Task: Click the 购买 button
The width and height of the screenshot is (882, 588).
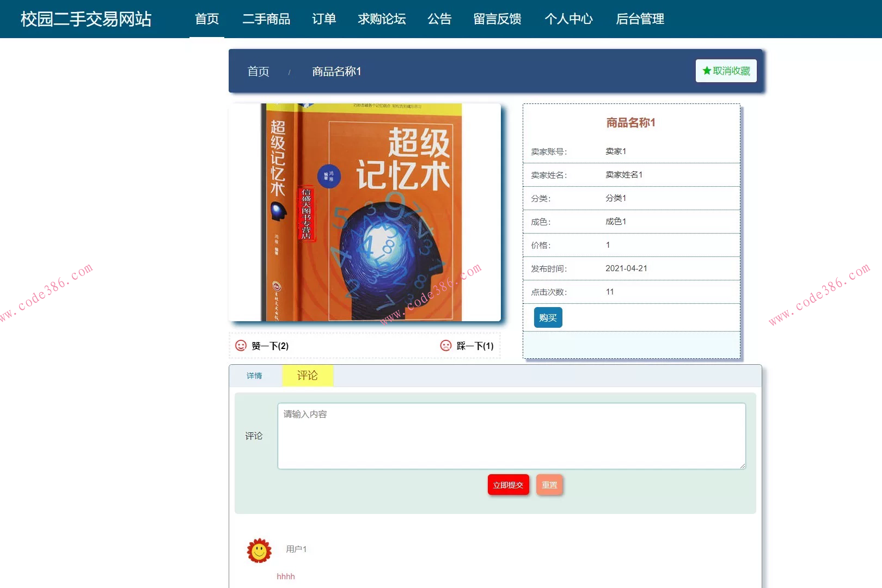Action: (547, 317)
